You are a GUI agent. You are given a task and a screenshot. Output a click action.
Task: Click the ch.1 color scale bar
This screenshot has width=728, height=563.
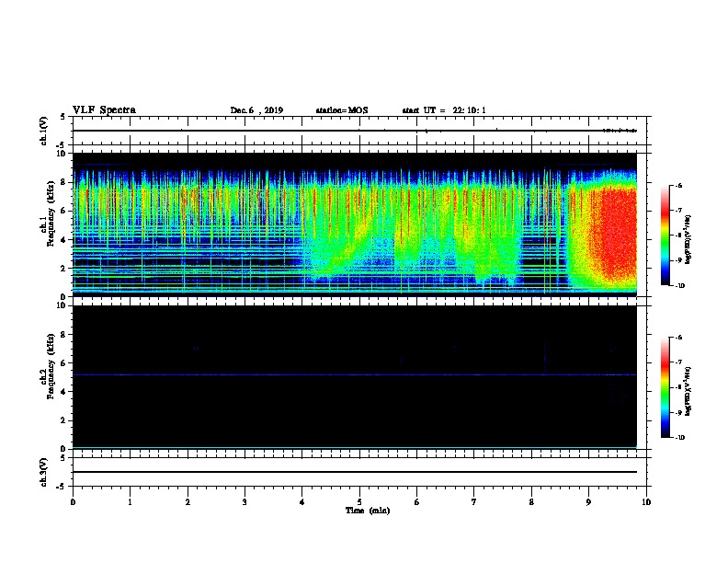(x=665, y=236)
